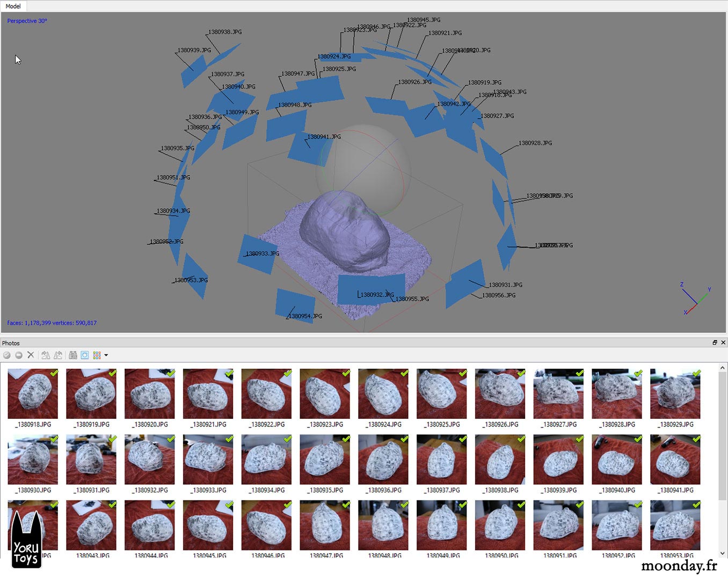Image resolution: width=728 pixels, height=580 pixels.
Task: Toggle the blue camera view icon
Action: point(85,355)
